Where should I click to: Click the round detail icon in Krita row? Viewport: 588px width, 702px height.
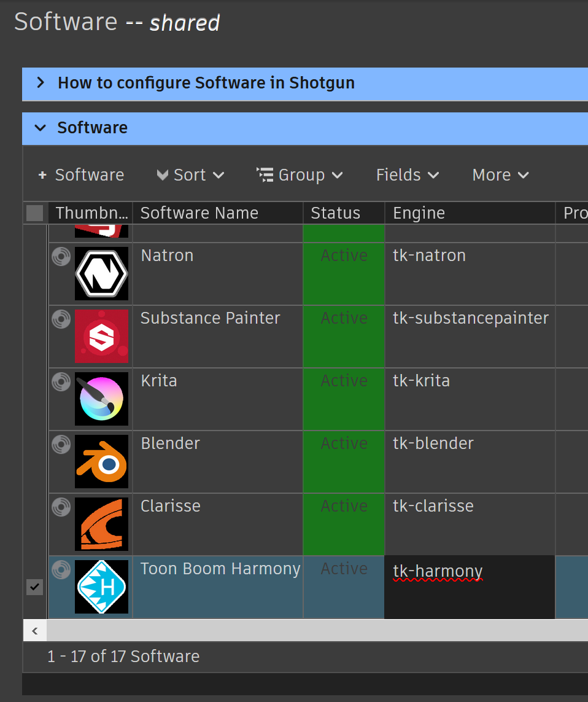[61, 382]
